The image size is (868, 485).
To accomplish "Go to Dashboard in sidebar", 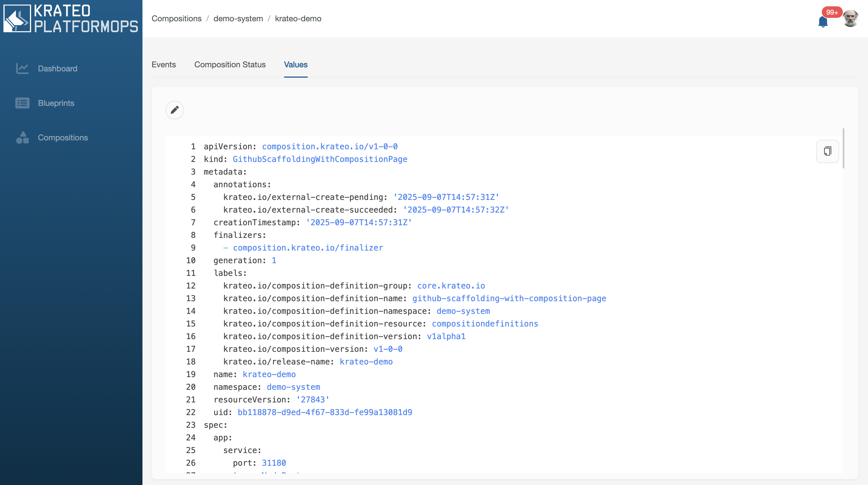I will 58,69.
